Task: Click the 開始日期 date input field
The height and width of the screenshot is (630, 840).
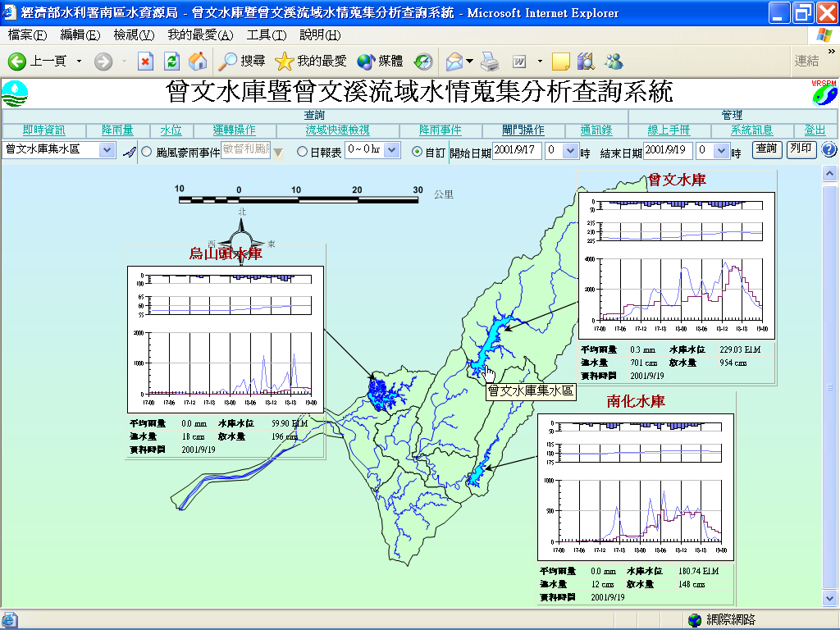Action: pos(517,151)
